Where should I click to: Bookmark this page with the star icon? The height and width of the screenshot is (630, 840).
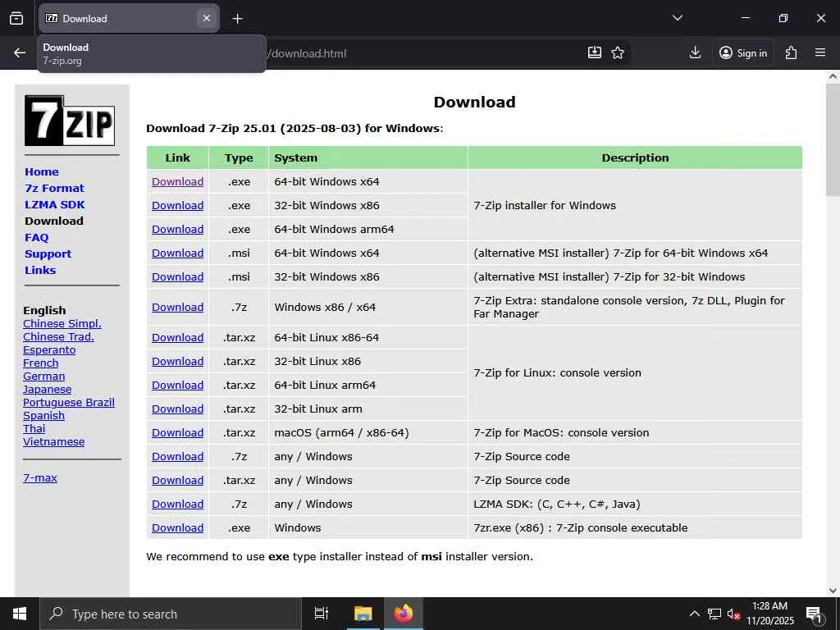pos(618,52)
